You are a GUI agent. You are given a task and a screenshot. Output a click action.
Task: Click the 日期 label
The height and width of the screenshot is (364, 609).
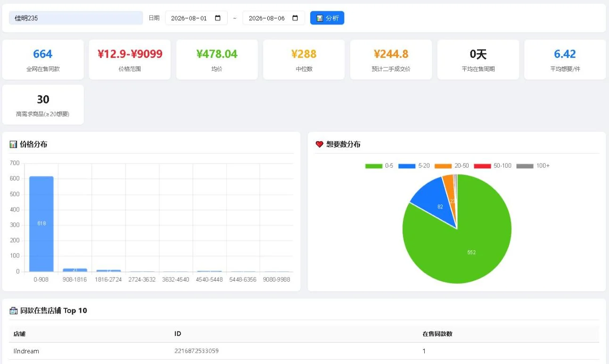click(x=154, y=18)
